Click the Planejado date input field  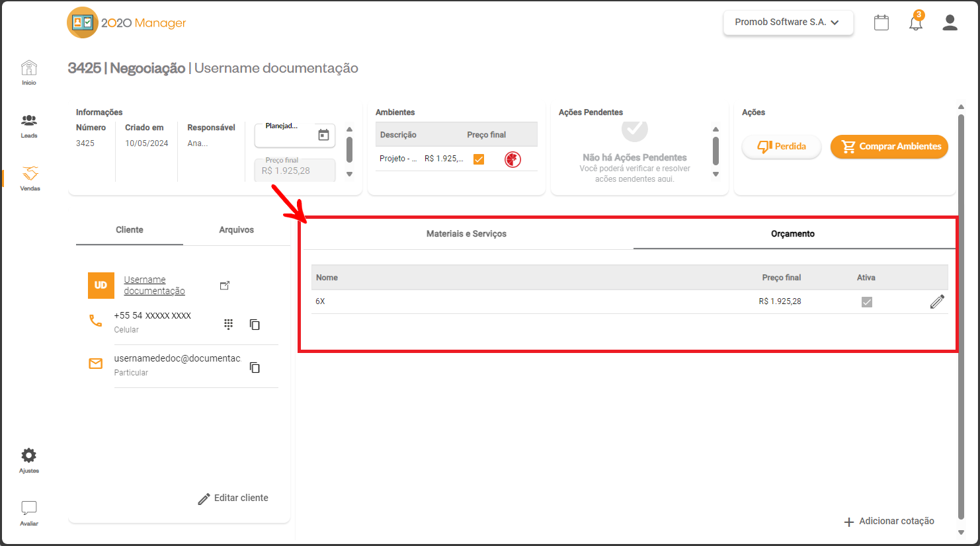[295, 135]
